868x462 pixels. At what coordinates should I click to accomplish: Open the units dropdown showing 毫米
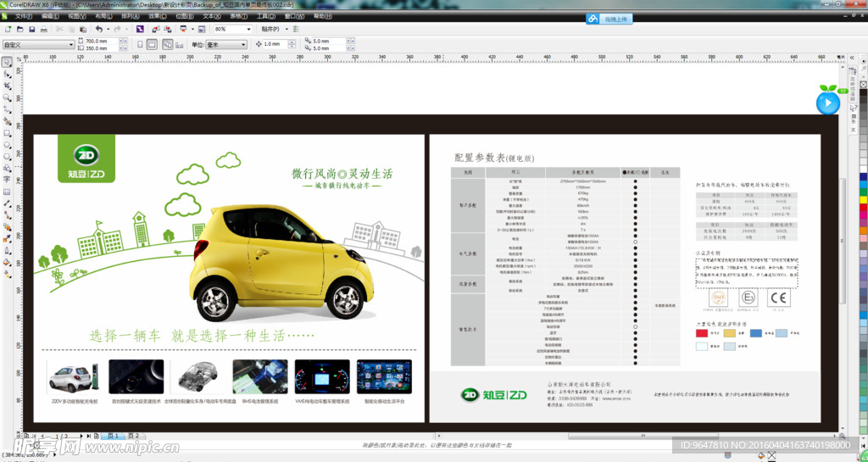point(245,44)
